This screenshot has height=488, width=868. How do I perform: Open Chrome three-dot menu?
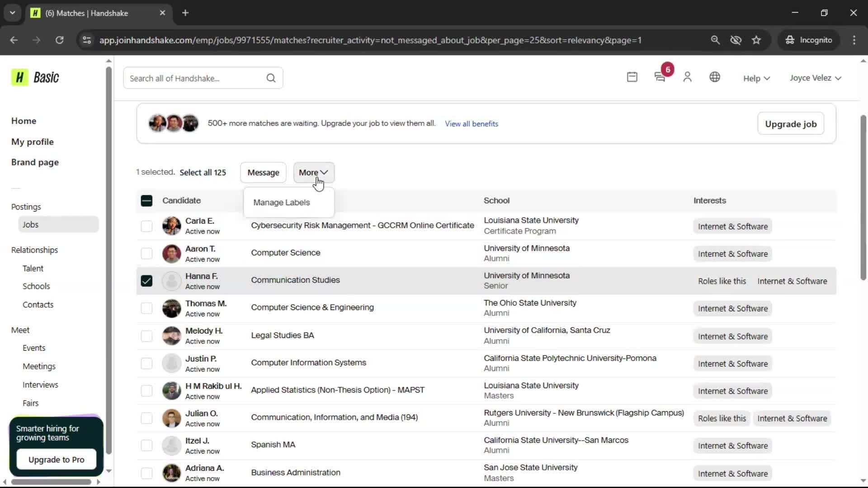click(854, 40)
